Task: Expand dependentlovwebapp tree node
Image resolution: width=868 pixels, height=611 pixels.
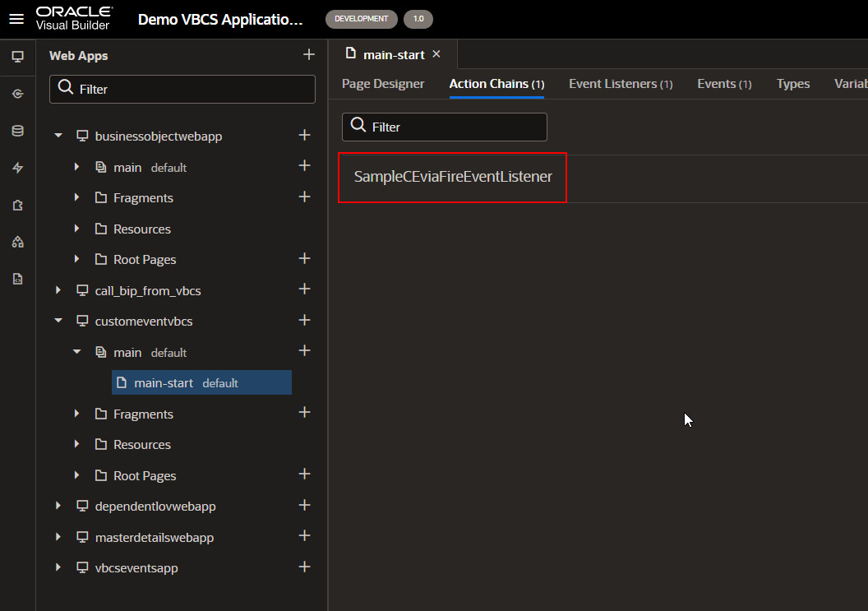Action: pyautogui.click(x=58, y=506)
